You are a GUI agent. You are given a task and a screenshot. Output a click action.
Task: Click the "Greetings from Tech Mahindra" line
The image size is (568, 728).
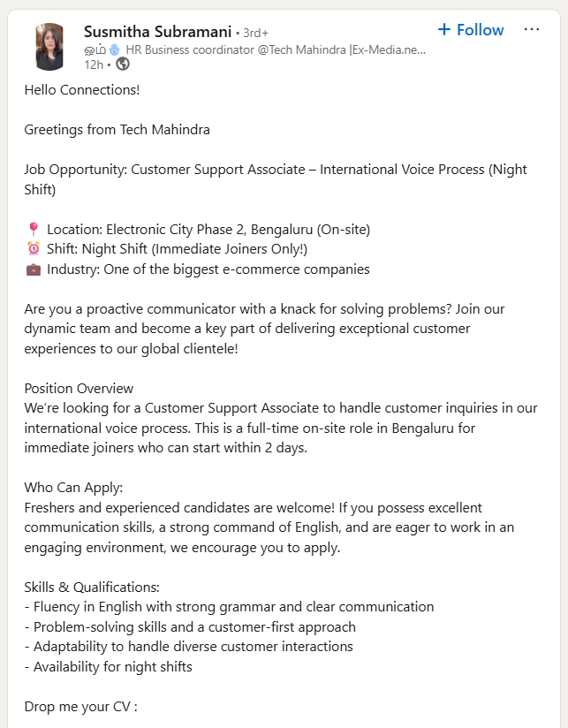[117, 129]
